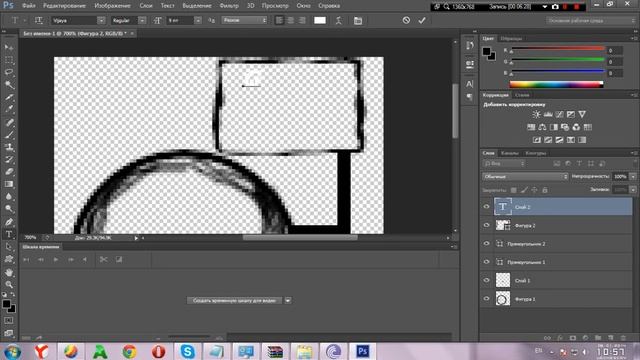Screen dimensions: 640x360
Task: Hide the Слой 1 layer
Action: pos(486,280)
